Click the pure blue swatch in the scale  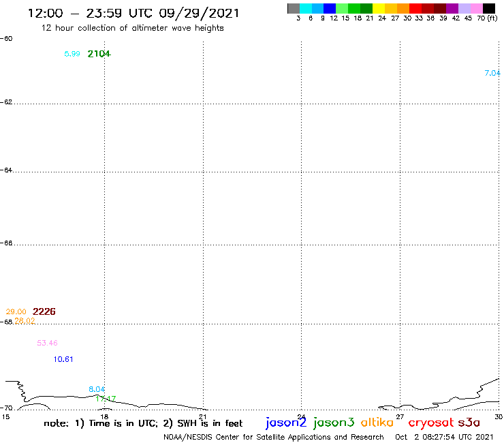330,8
